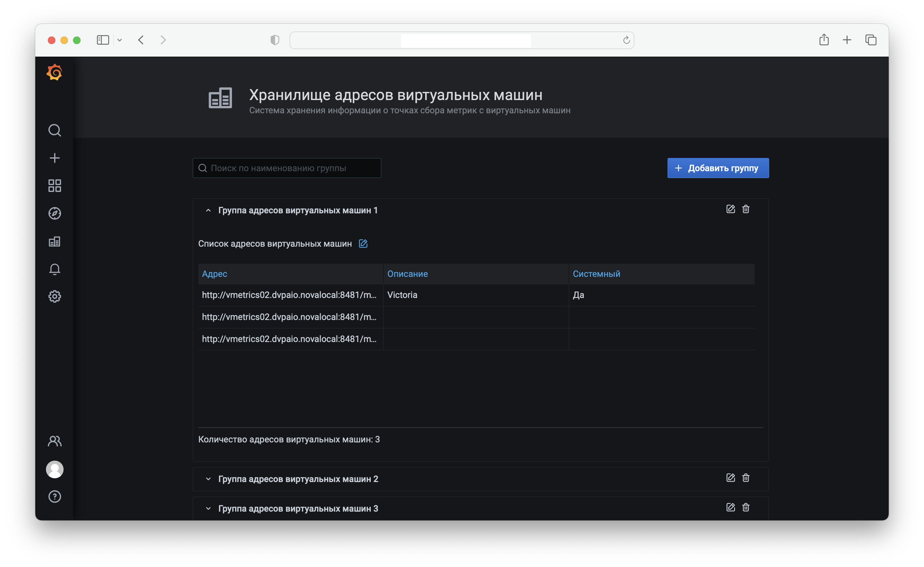Image resolution: width=924 pixels, height=567 pixels.
Task: Go back in Safari history
Action: coord(141,40)
